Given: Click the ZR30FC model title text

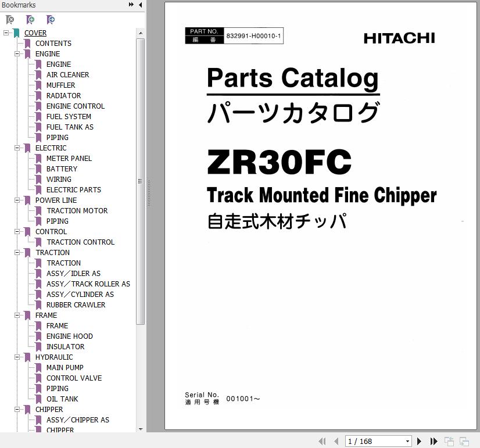Looking at the screenshot, I should (279, 162).
